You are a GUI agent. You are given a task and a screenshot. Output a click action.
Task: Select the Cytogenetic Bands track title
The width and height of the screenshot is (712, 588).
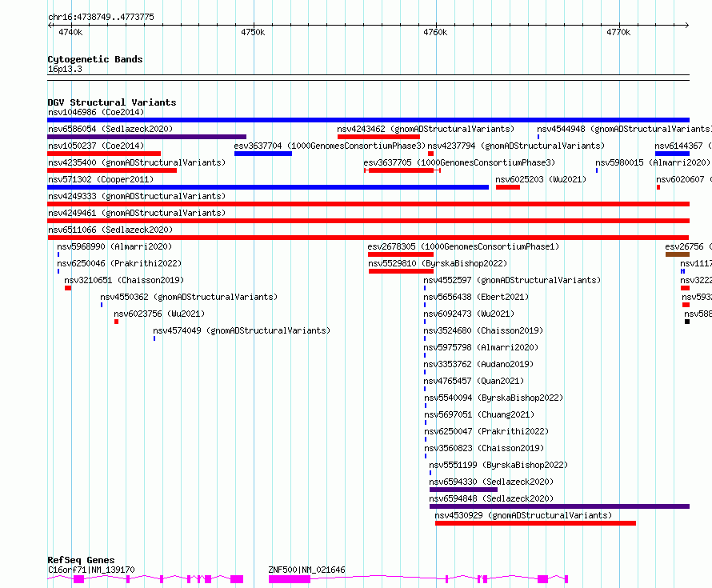95,59
